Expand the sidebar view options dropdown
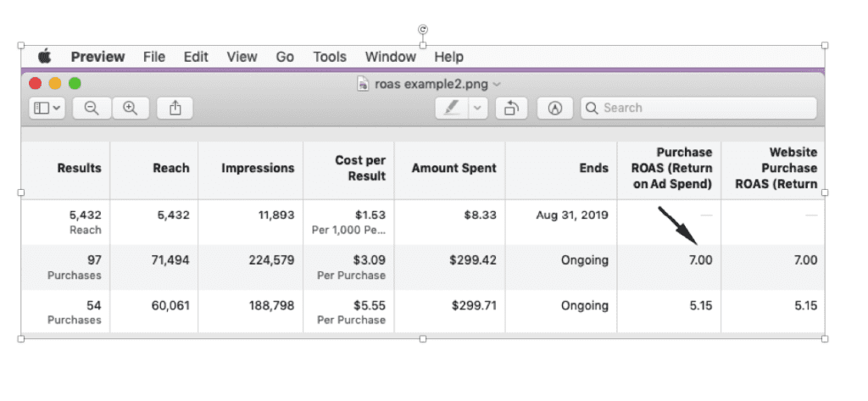The image size is (868, 401). tap(47, 108)
